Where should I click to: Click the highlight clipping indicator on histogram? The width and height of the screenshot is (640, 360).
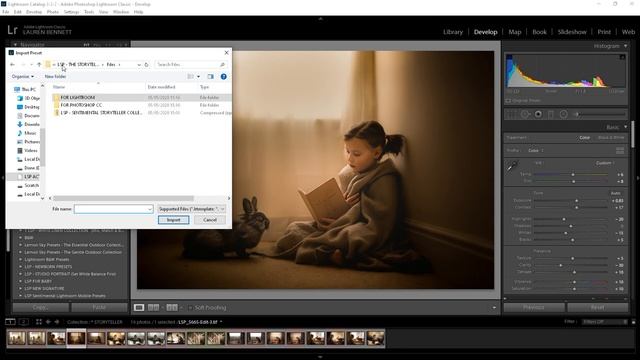tap(622, 57)
